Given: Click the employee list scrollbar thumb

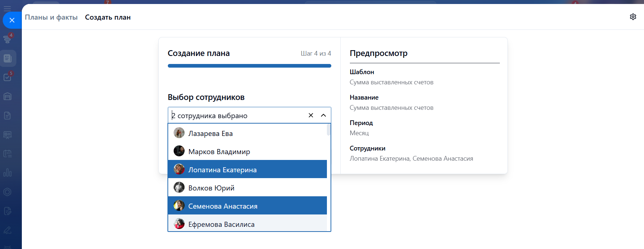Looking at the screenshot, I should click(329, 130).
